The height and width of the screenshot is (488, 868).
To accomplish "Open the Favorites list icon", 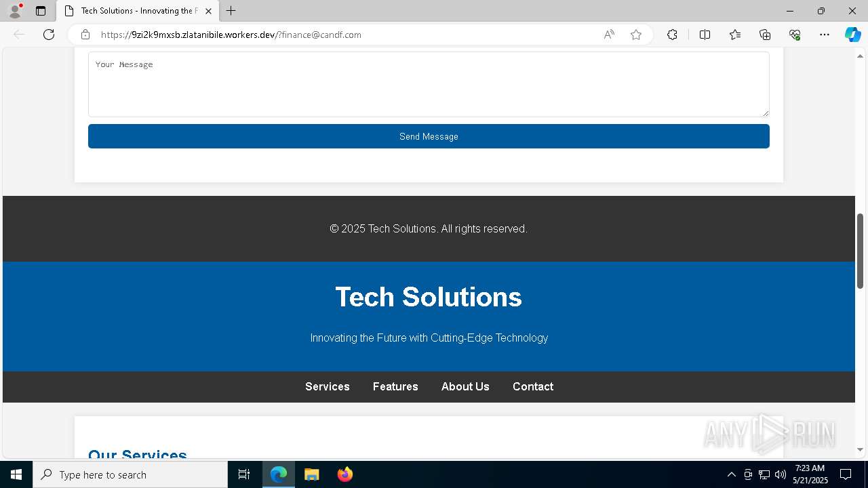I will 735,35.
